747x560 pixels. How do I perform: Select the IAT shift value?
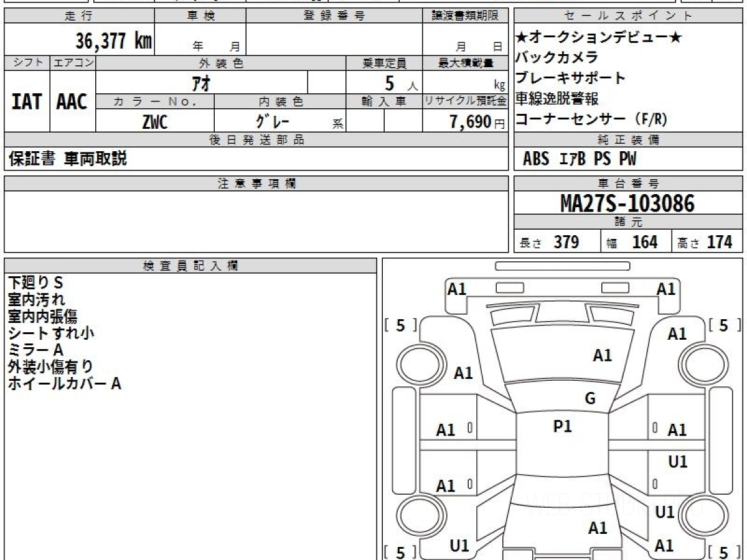click(27, 101)
